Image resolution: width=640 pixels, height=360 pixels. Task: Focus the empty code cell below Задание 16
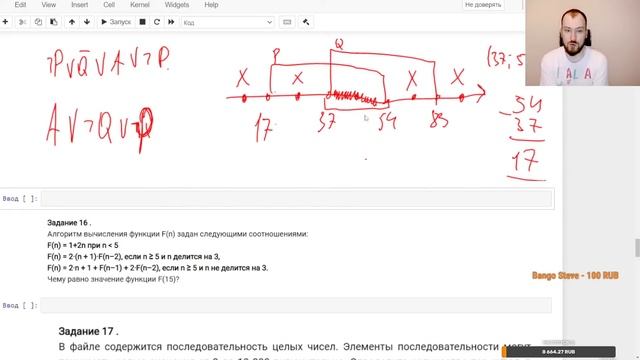(x=296, y=305)
